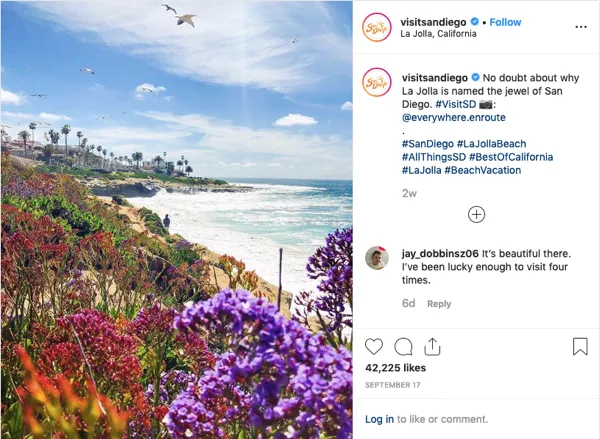
Task: Open the three-dot more options menu
Action: [x=580, y=27]
